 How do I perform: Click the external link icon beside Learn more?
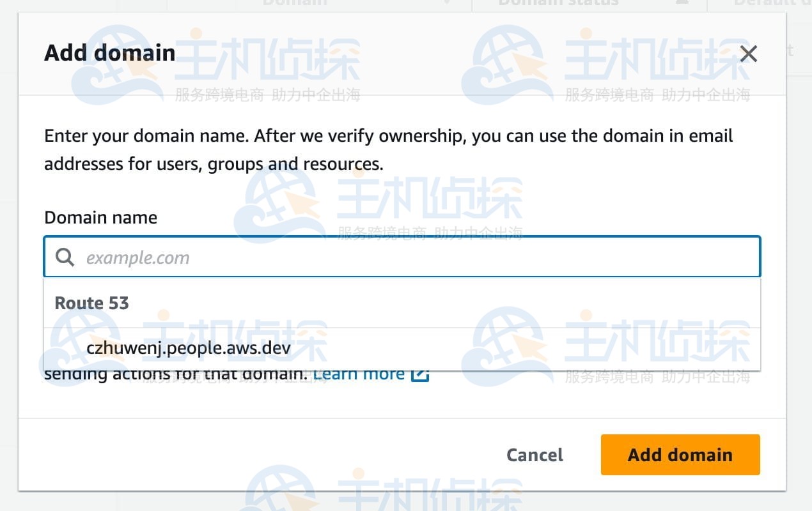(x=419, y=373)
